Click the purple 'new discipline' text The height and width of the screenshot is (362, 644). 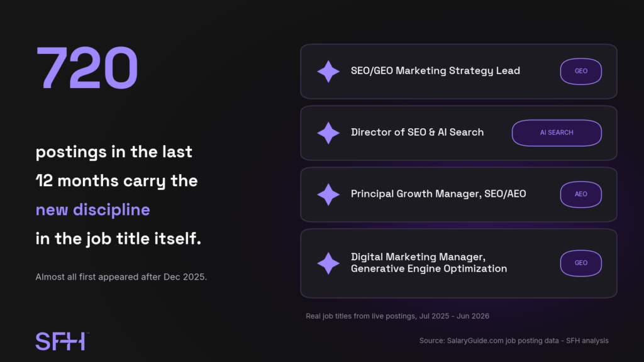(x=93, y=210)
